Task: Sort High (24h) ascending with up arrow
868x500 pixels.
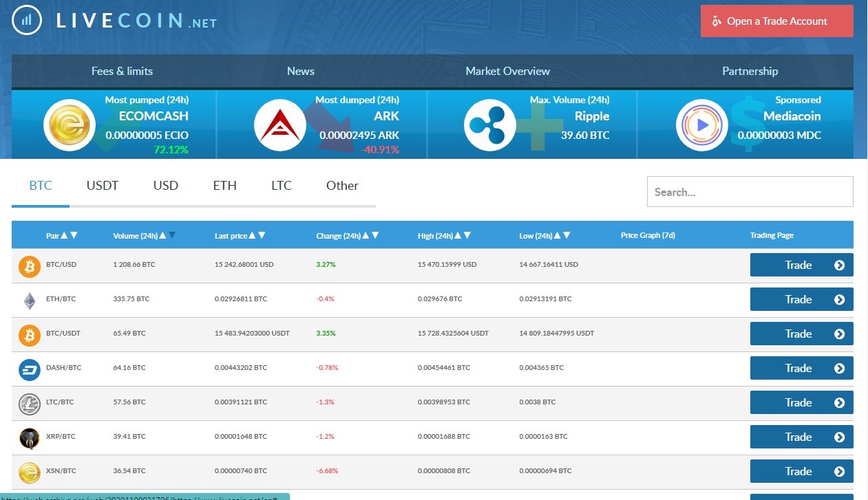Action: pyautogui.click(x=458, y=235)
